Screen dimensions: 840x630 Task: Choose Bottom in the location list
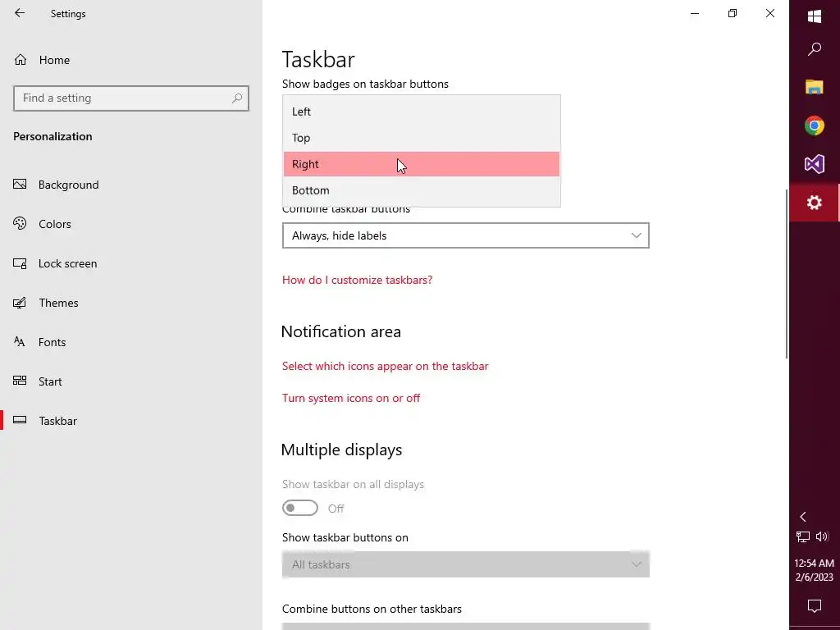click(311, 190)
